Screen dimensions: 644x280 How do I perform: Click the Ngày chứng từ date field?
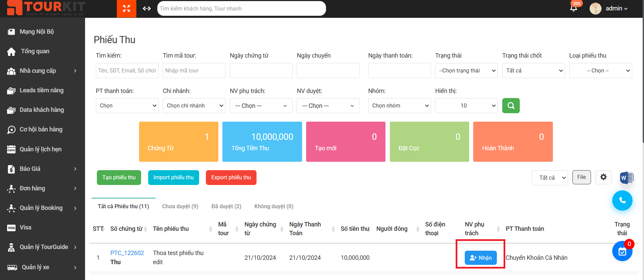[261, 71]
